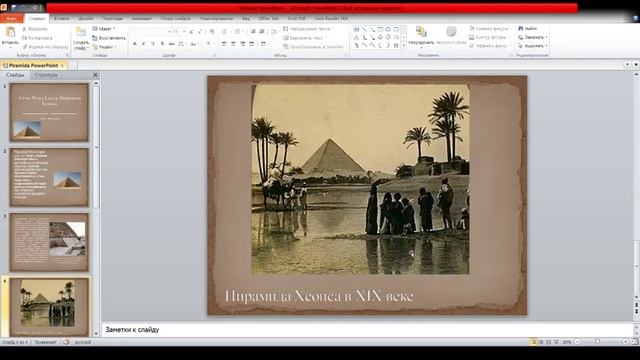Expand the shapes gallery More arrow
640x360 pixels.
point(404,46)
